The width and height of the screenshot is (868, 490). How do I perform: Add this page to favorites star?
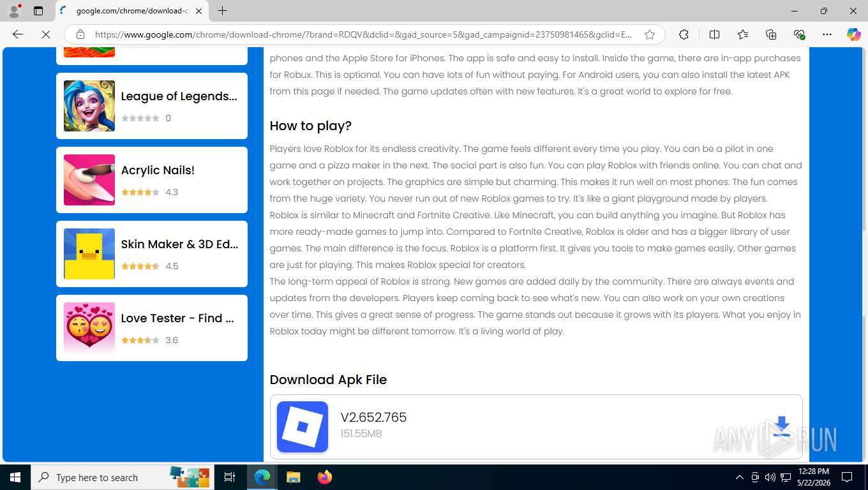649,34
